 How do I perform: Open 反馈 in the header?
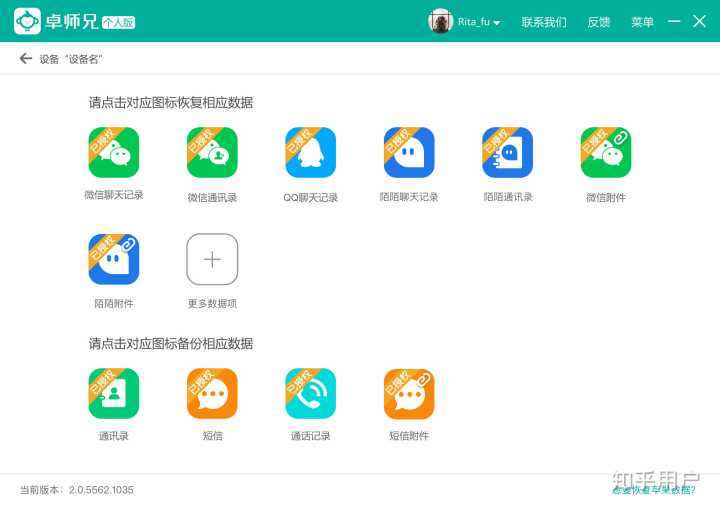point(598,22)
